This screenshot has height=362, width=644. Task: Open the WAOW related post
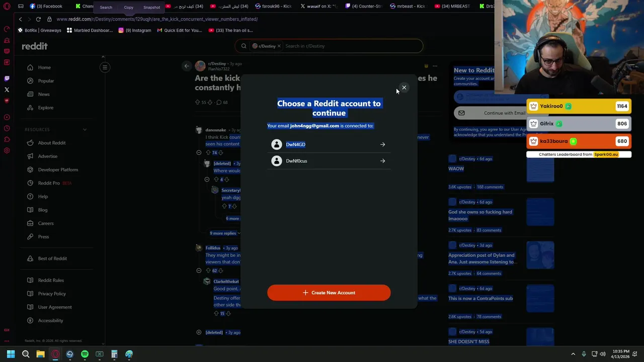(x=456, y=168)
